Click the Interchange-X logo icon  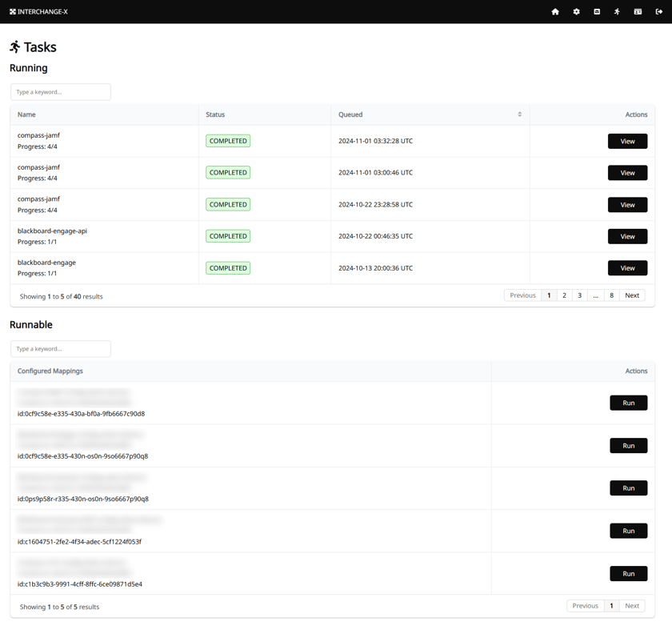(13, 12)
